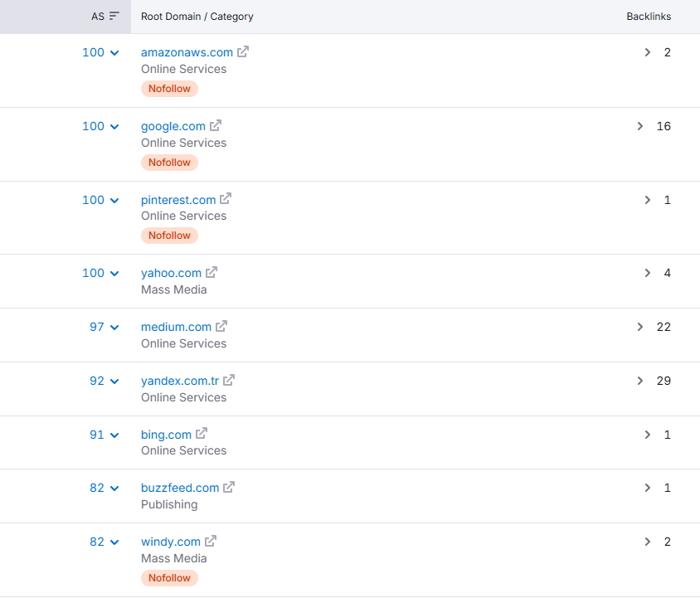Select backlinks count 29 for yandex.com.tr
Viewport: 700px width, 598px height.
[x=664, y=381]
